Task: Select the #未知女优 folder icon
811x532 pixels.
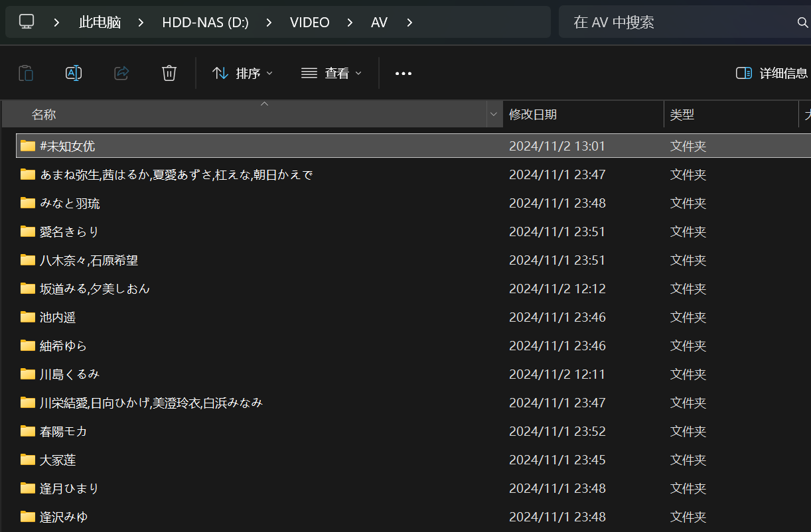Action: pyautogui.click(x=27, y=146)
